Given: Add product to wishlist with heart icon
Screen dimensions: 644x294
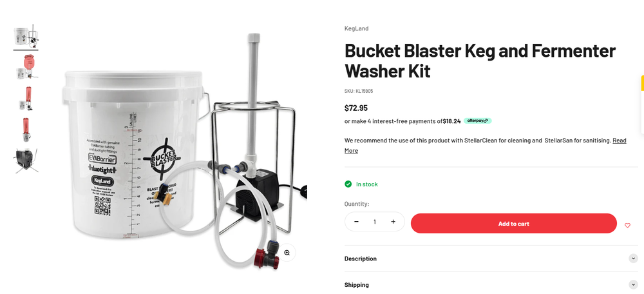Looking at the screenshot, I should [x=627, y=225].
